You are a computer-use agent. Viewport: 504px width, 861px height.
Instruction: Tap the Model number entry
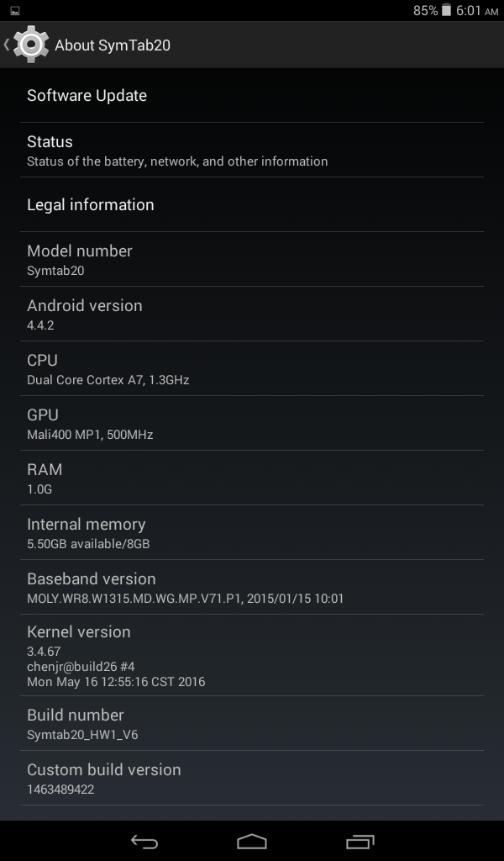click(x=252, y=259)
